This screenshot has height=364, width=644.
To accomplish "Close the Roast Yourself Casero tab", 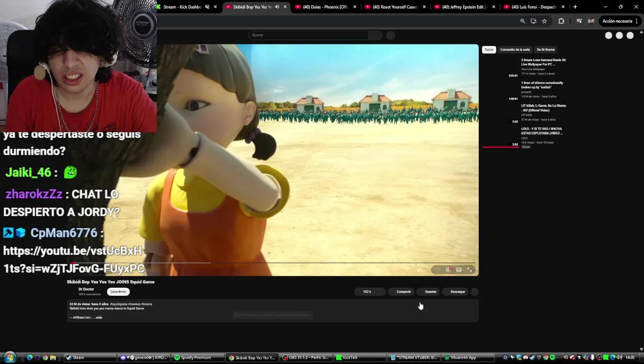I will click(424, 7).
